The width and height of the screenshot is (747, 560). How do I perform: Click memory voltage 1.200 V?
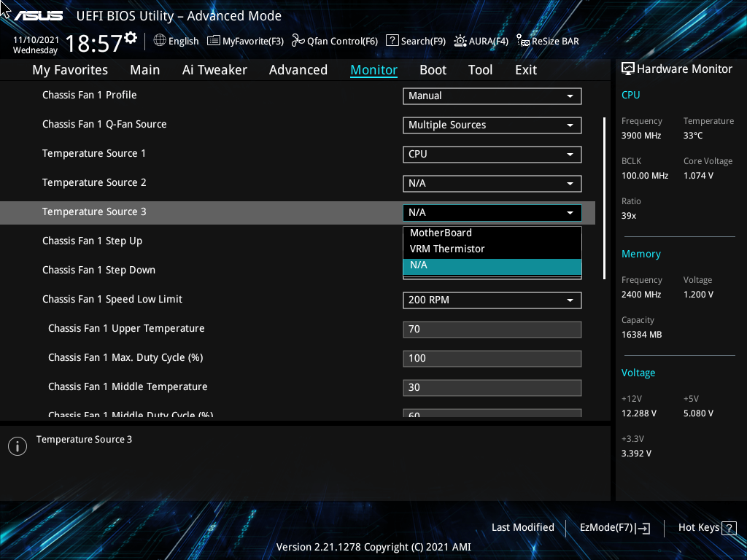click(x=698, y=295)
